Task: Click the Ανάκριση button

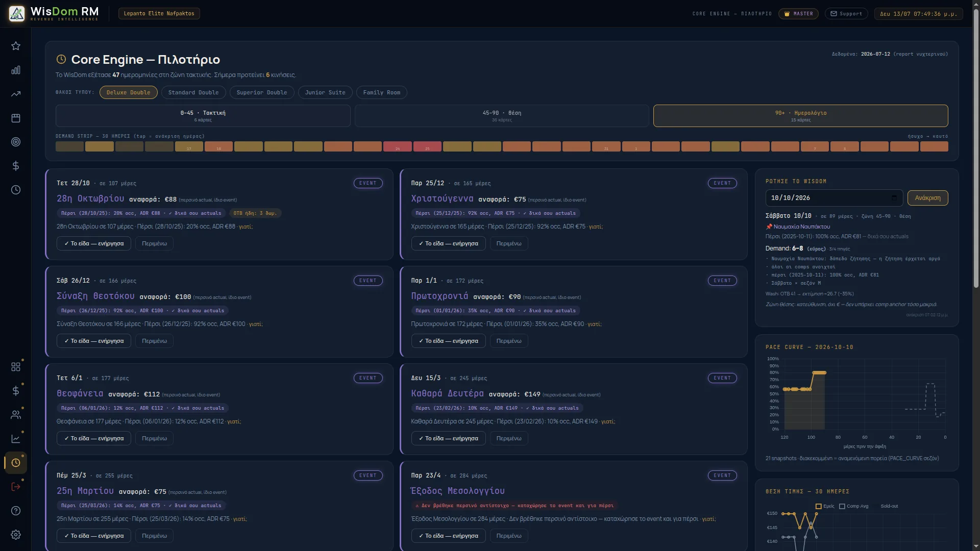Action: click(x=927, y=198)
